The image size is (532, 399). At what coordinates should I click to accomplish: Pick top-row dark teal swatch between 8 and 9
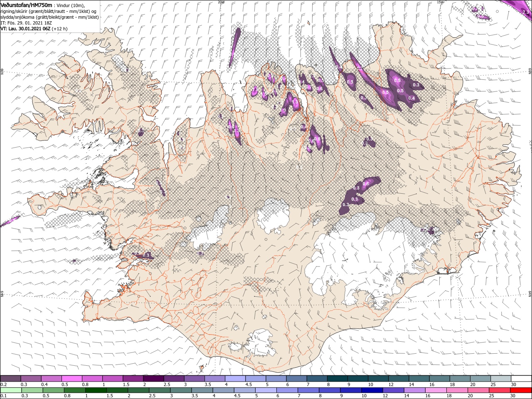(337, 379)
